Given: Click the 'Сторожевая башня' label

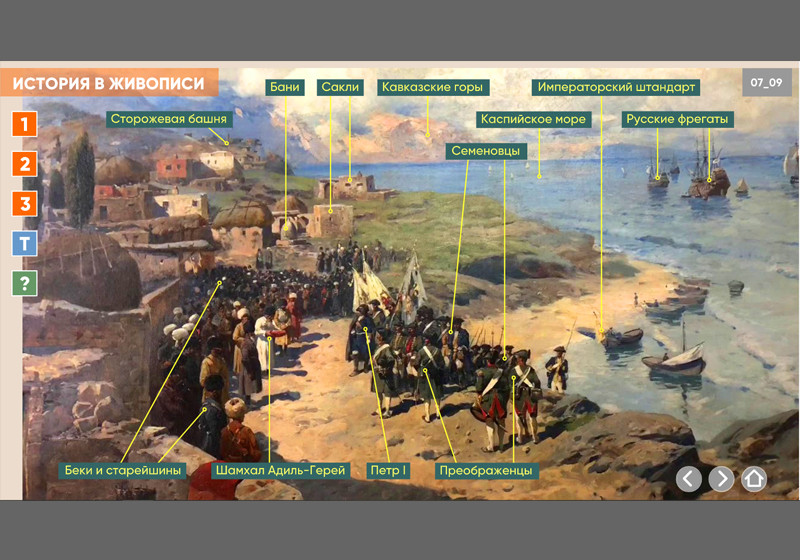Looking at the screenshot, I should click(169, 119).
